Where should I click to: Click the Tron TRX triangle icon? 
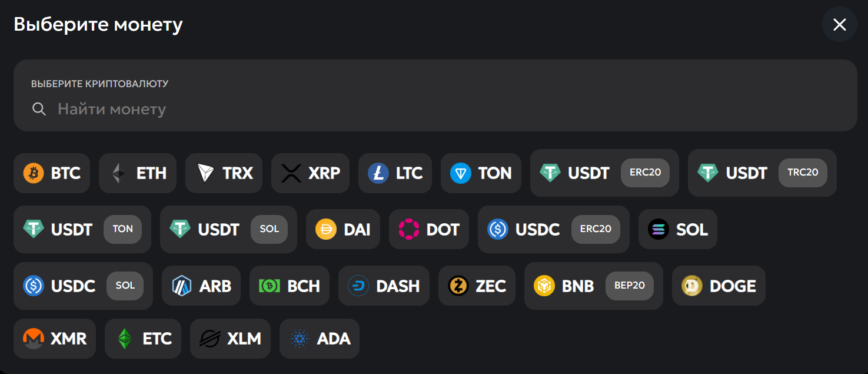tap(205, 173)
